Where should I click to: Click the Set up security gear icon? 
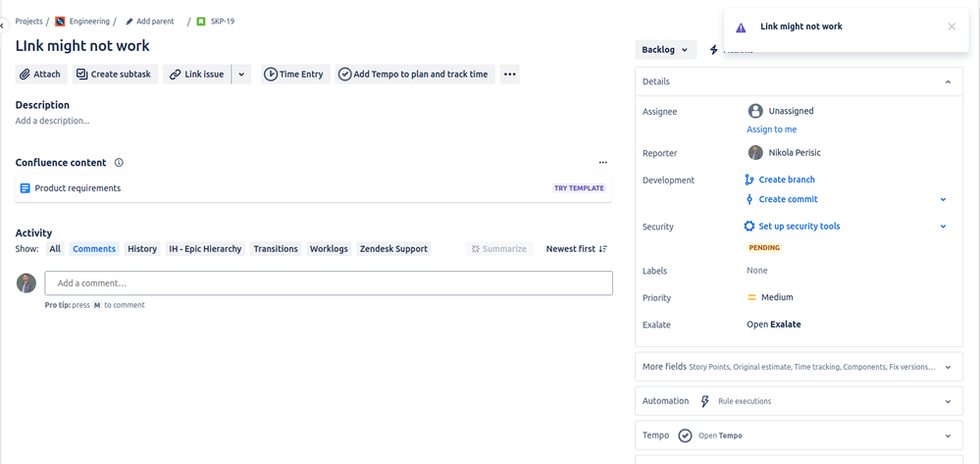(x=748, y=227)
